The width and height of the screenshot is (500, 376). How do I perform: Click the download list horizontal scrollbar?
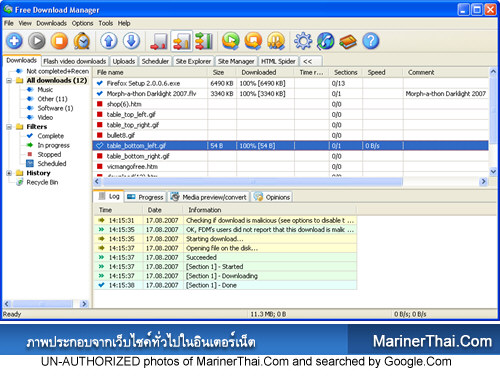pos(252,182)
